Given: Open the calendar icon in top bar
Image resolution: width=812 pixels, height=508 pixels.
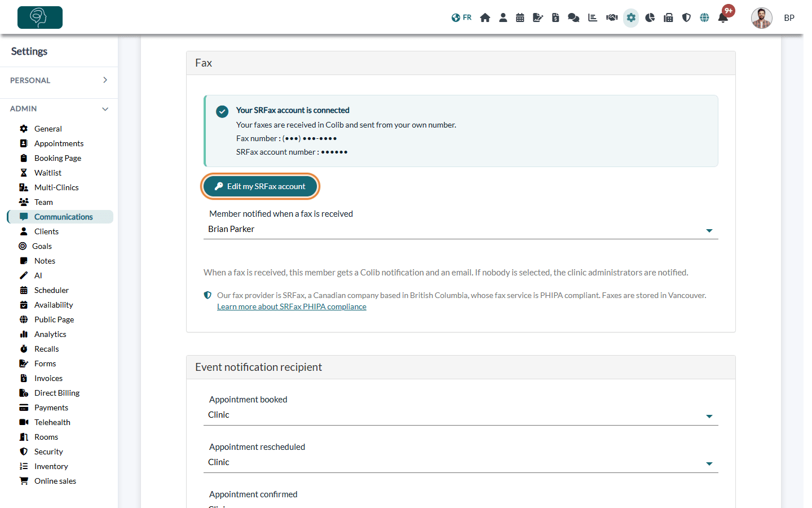Looking at the screenshot, I should tap(520, 17).
